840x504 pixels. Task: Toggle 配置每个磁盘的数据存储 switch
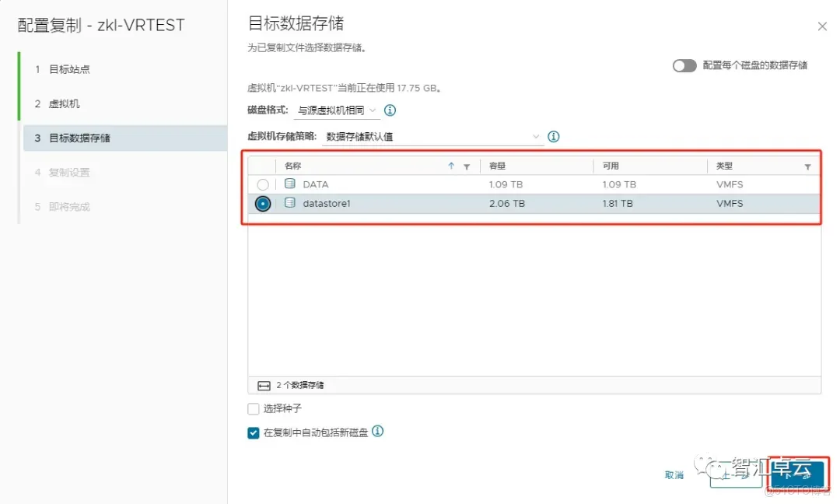pyautogui.click(x=684, y=65)
